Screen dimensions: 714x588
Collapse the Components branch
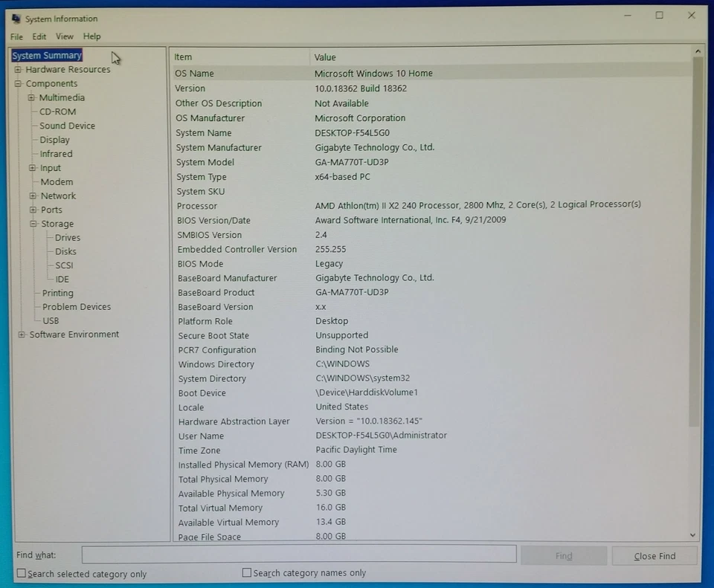coord(17,83)
